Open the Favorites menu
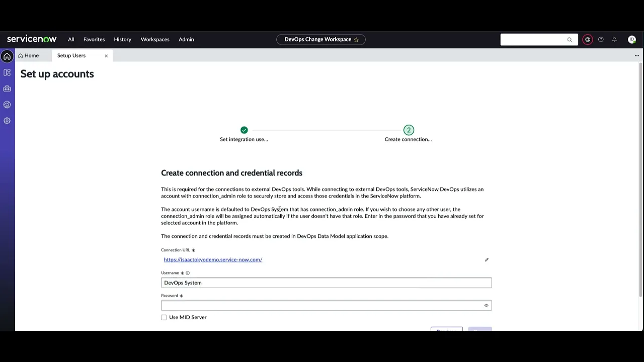Screen dimensions: 644x362 94,39
